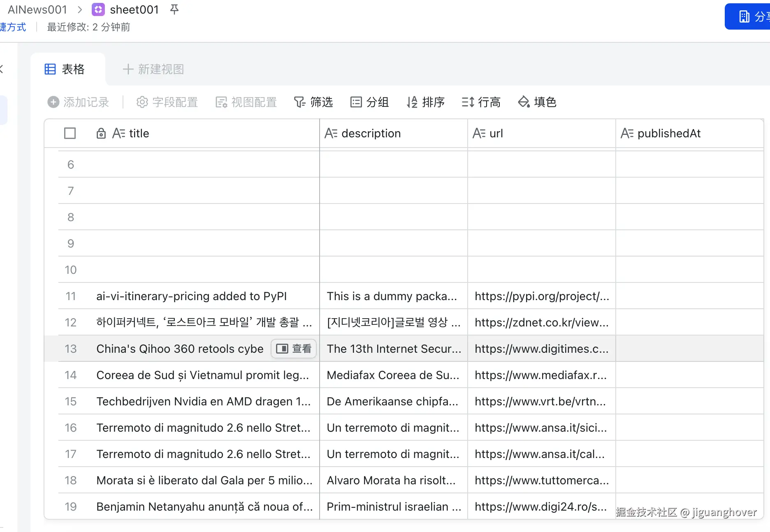770x532 pixels.
Task: Click row 16 'Terremoto di magnitudo' title cell
Action: coord(204,428)
